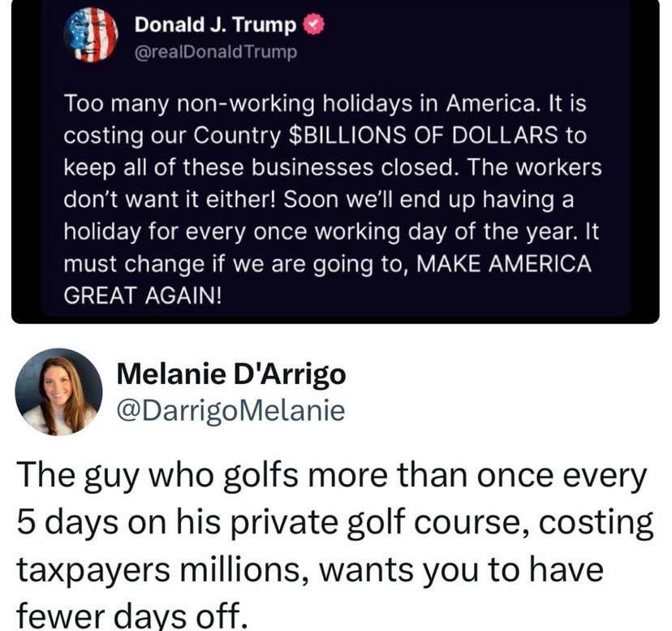This screenshot has width=672, height=631.
Task: Visit the @DarrigoMelanie handle
Action: (230, 411)
